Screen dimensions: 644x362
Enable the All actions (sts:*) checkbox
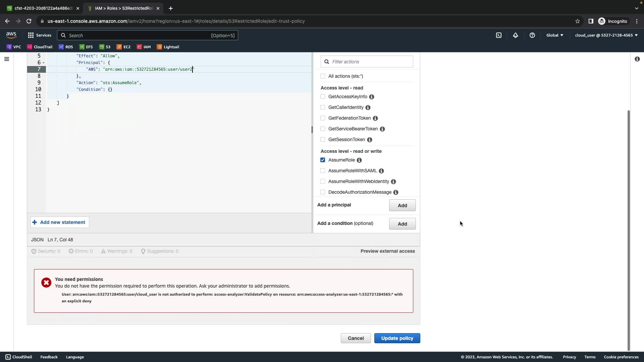click(323, 76)
